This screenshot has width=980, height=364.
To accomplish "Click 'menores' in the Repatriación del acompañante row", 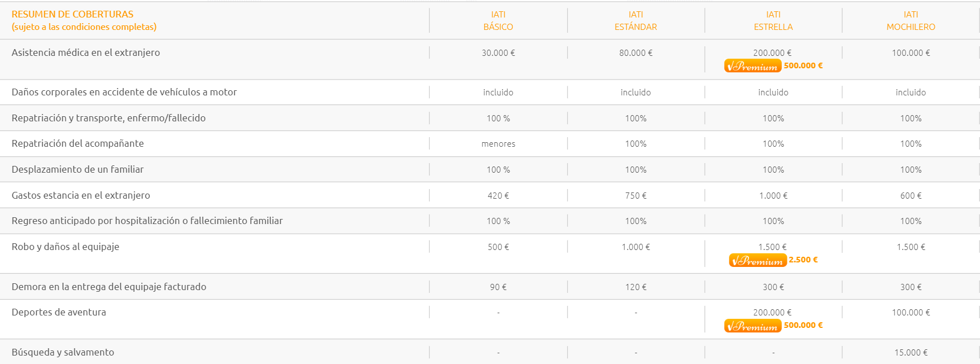I will [x=498, y=144].
